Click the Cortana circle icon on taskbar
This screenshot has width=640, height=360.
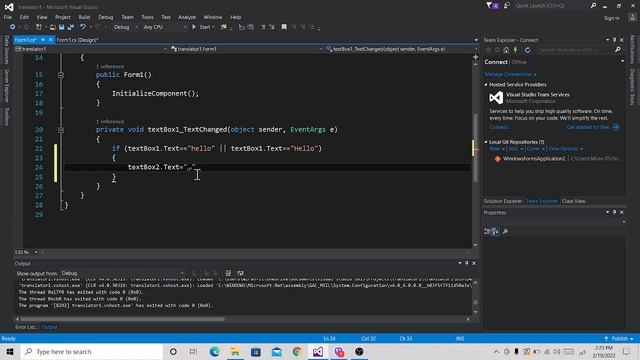coord(173,351)
